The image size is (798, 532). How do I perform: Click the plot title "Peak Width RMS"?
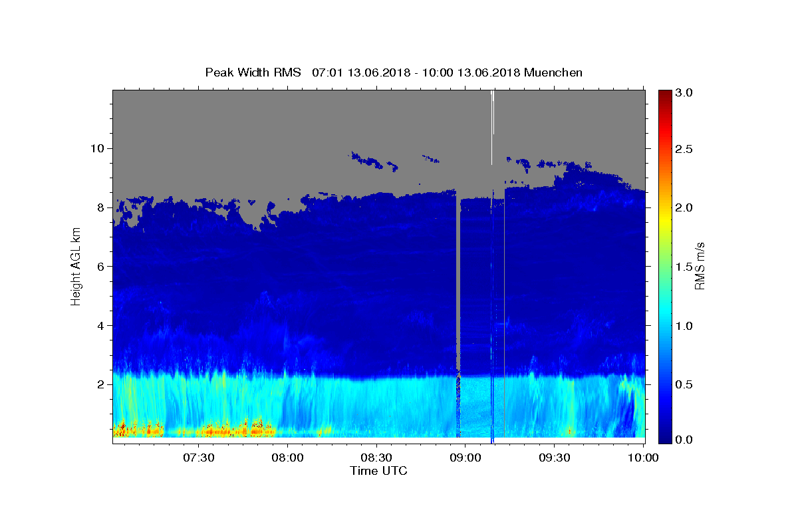(x=253, y=72)
